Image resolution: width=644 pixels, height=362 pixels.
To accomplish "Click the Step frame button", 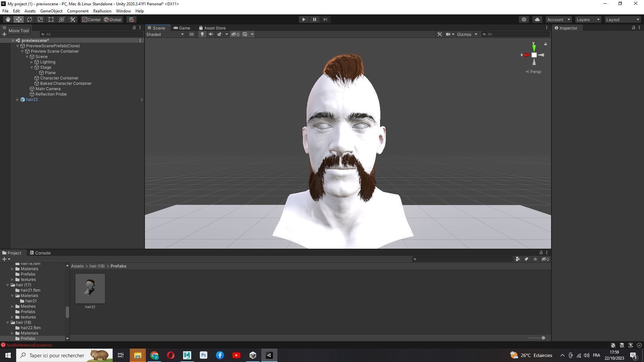I will [325, 19].
